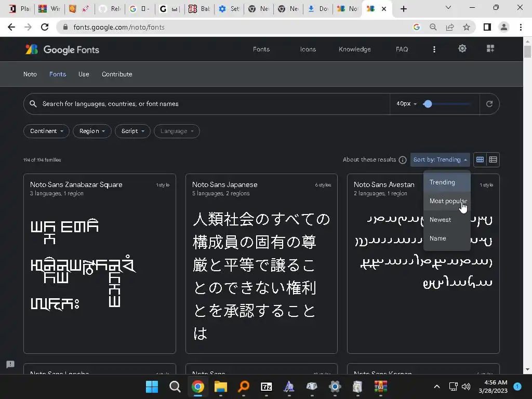
Task: Click the Google icon in the address bar
Action: click(417, 27)
